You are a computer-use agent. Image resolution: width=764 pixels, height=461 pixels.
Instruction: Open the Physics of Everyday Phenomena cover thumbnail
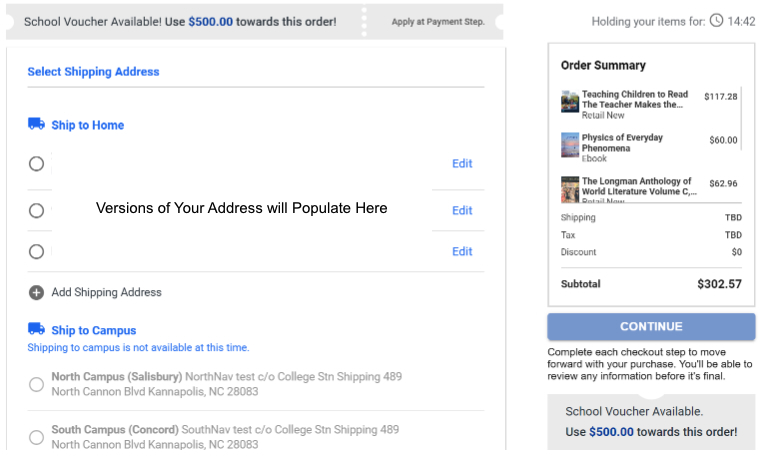(570, 145)
